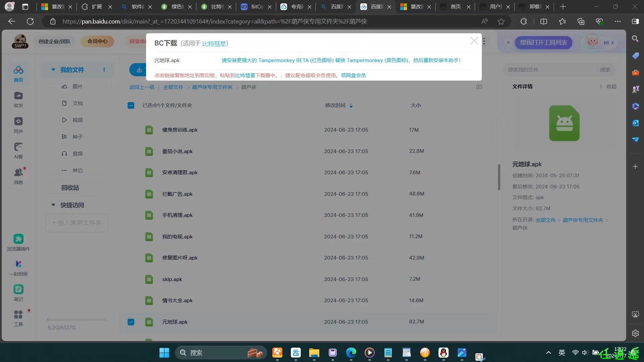
Task: Open QQ from the taskbar
Action: (443, 353)
